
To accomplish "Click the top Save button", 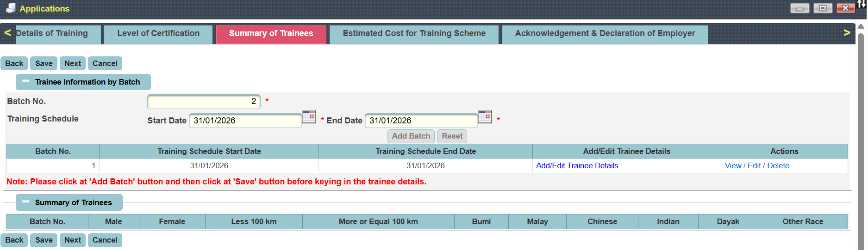I will (x=44, y=63).
